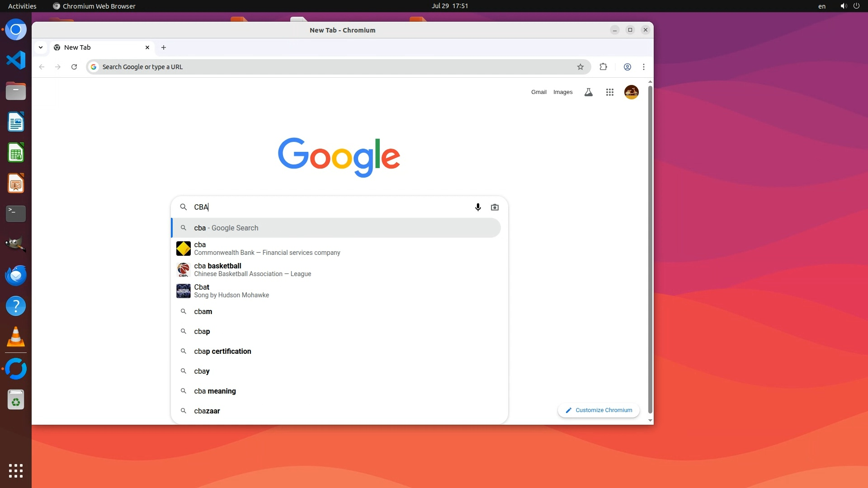Open a new tab with plus button
The height and width of the screenshot is (488, 868).
(x=164, y=47)
